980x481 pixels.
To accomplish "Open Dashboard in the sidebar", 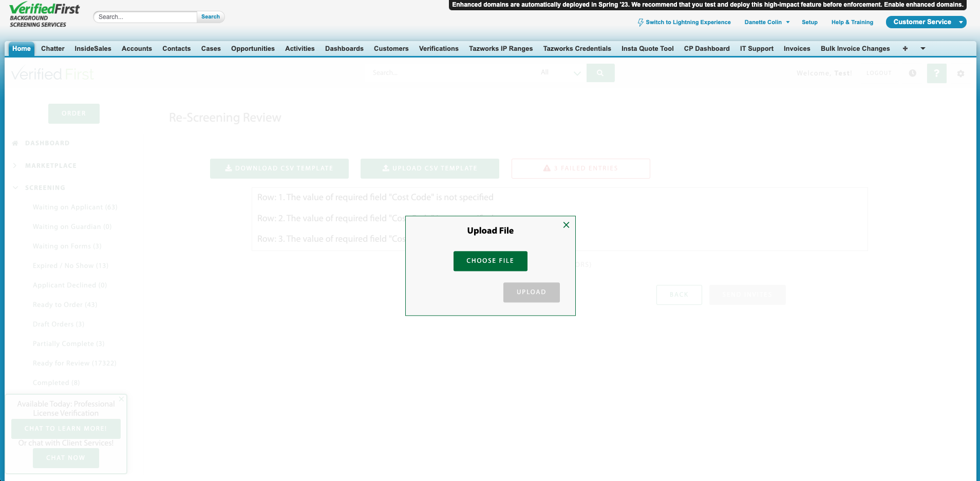I will pyautogui.click(x=47, y=143).
